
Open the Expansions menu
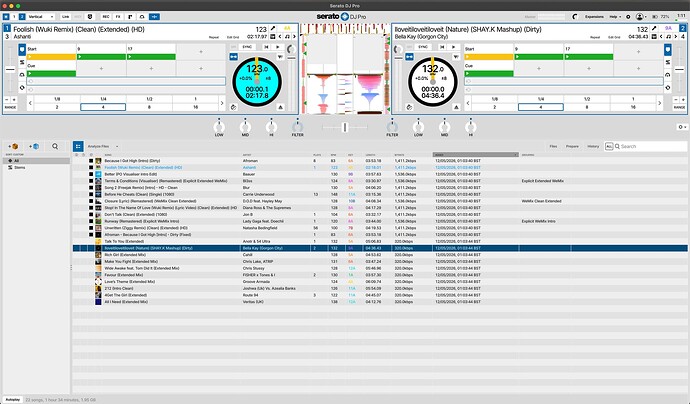coord(594,17)
